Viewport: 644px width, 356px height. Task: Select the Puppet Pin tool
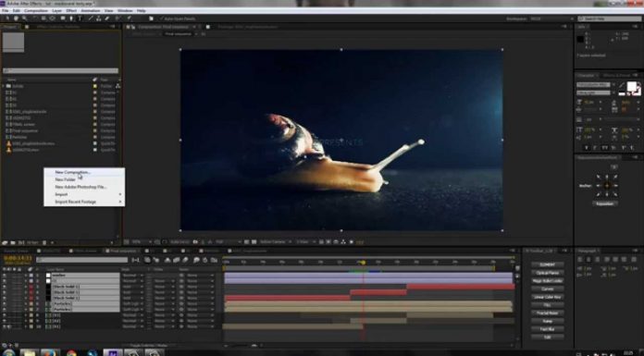130,18
